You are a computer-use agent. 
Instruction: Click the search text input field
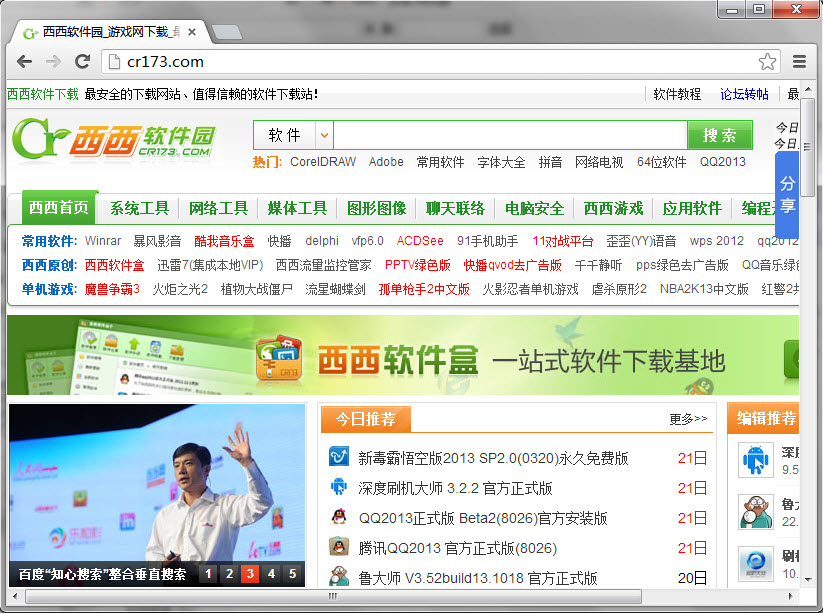coord(510,135)
